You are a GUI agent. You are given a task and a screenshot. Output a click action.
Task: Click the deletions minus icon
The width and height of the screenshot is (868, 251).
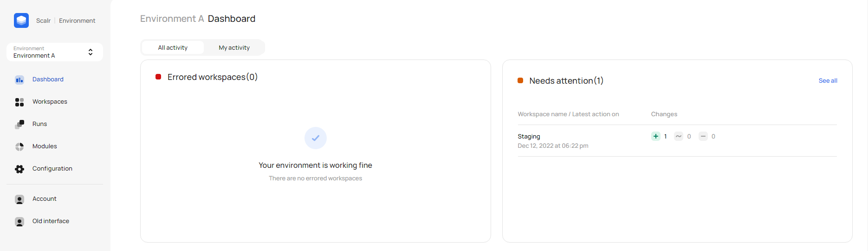tap(703, 136)
